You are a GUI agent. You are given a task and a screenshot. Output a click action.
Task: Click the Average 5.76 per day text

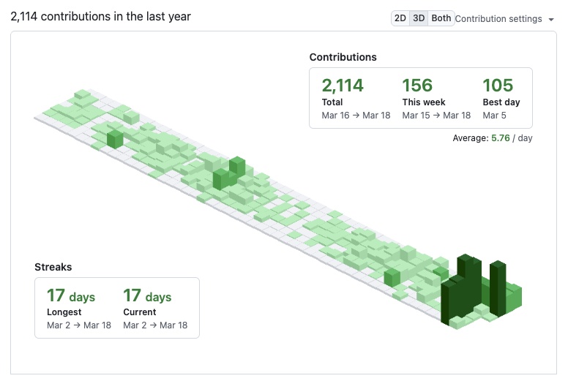click(x=493, y=138)
